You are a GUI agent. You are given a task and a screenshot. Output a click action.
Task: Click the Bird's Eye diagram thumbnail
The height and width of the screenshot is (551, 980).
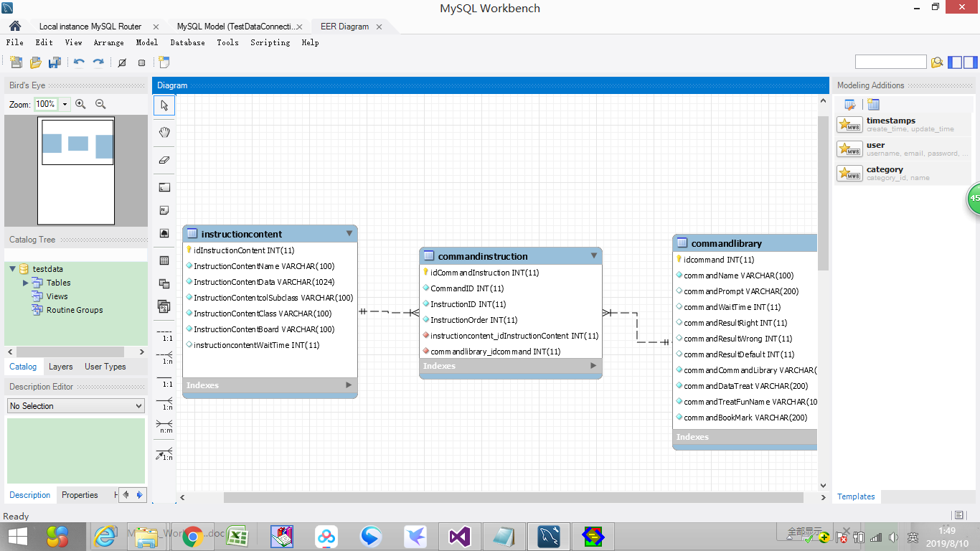click(77, 171)
